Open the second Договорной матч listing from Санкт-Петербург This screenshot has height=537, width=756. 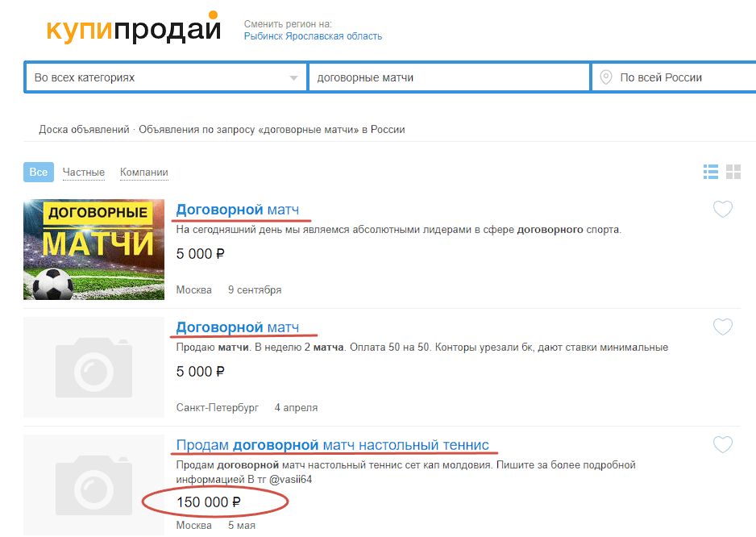[237, 327]
